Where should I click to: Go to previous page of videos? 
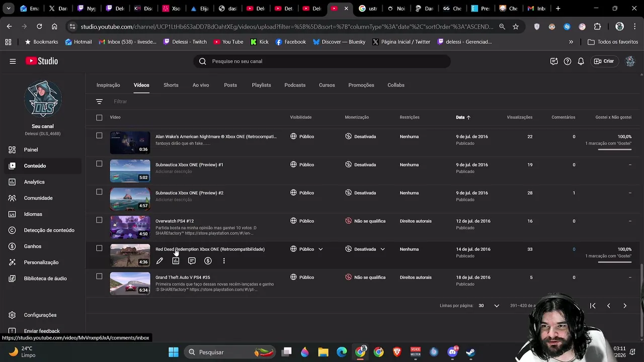pyautogui.click(x=609, y=306)
